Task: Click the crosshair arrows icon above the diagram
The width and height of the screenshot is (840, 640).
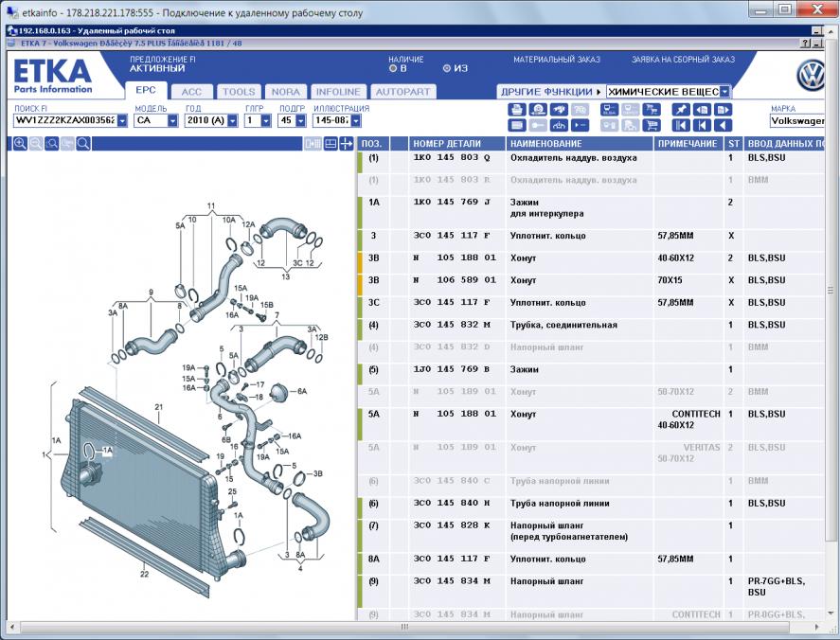Action: 347,144
